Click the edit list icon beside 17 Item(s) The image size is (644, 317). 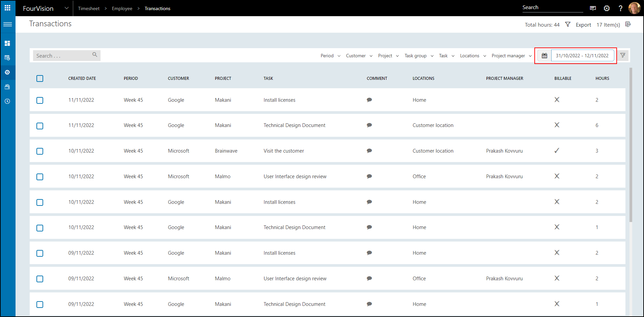pos(628,24)
